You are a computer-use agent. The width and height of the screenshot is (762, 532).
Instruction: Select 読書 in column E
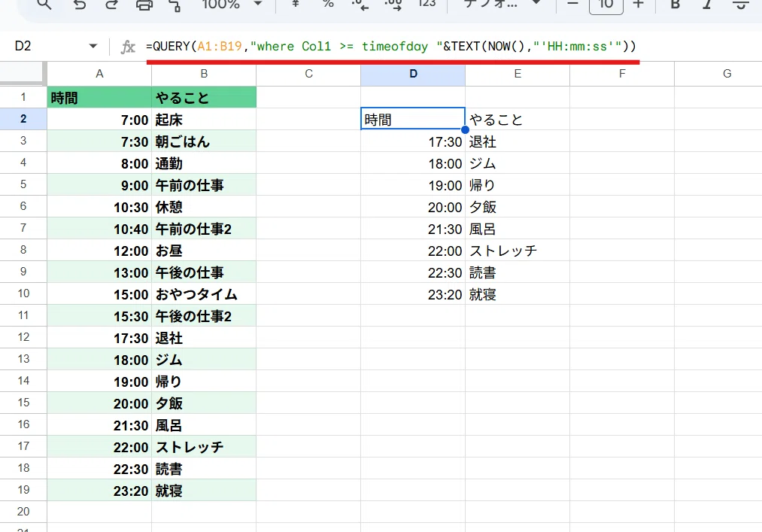click(x=518, y=272)
